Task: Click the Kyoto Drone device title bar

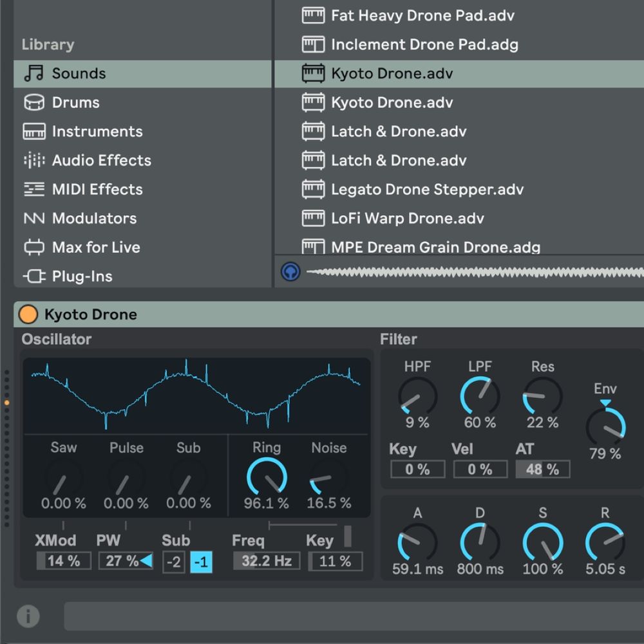Action: [328, 314]
